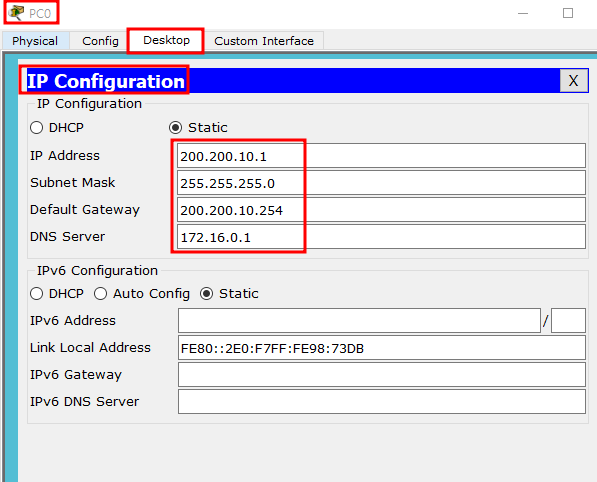Click the 'Default Gateway' label
This screenshot has width=597, height=482.
tap(85, 209)
